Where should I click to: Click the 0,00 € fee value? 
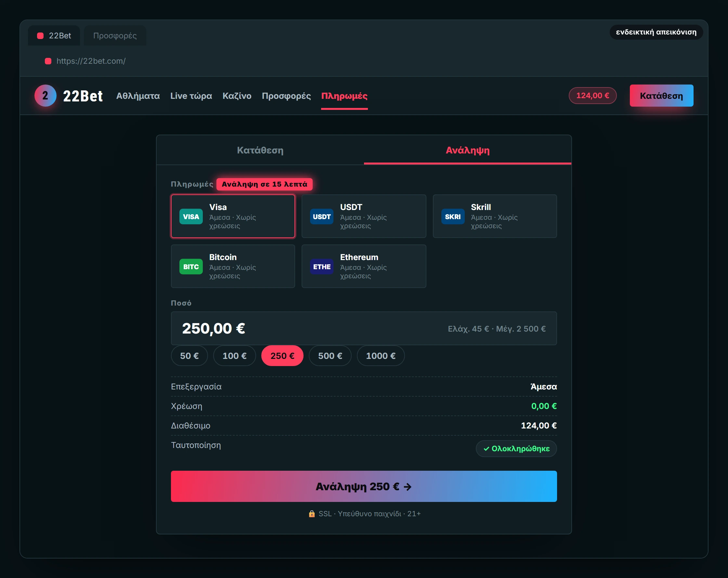click(x=544, y=406)
